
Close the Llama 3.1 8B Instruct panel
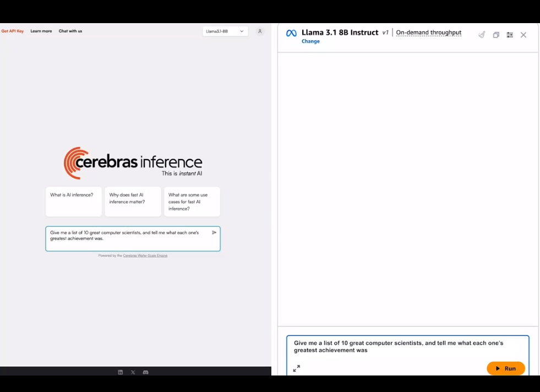click(523, 35)
